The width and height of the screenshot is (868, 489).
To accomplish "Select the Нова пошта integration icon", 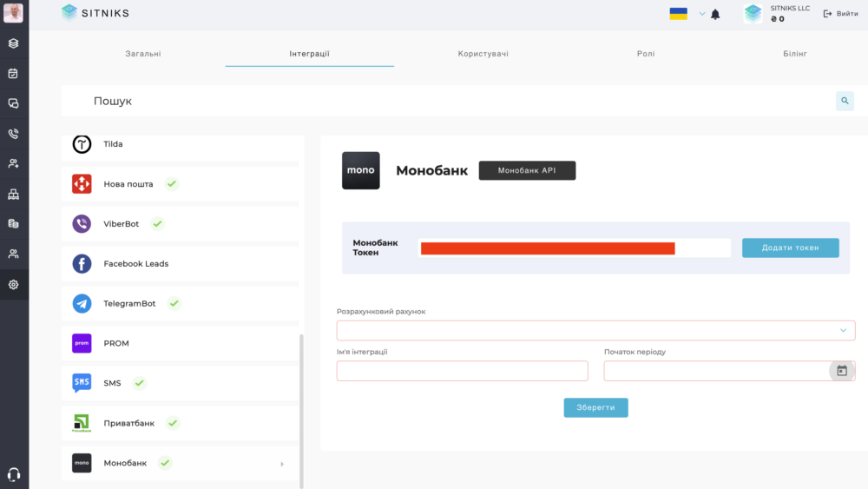I will click(x=82, y=184).
